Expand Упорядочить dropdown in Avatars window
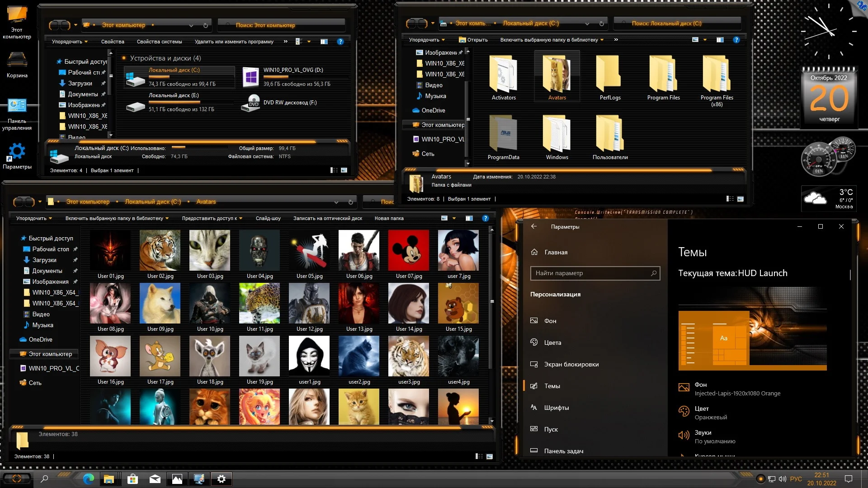This screenshot has height=488, width=868. [34, 218]
